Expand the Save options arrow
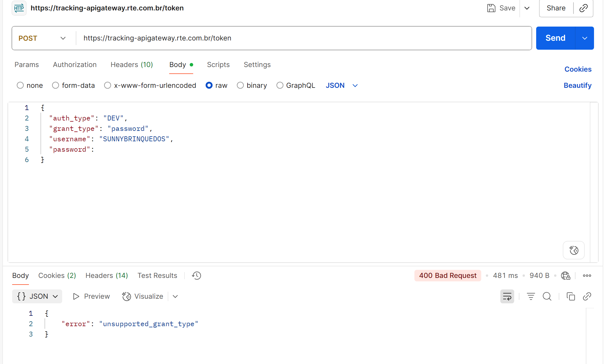605x364 pixels. [527, 8]
